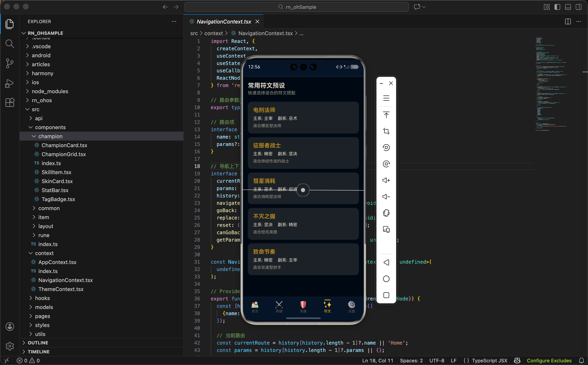Viewport: 588px width, 365px height.
Task: Expand the OUTLINE section
Action: coord(38,343)
